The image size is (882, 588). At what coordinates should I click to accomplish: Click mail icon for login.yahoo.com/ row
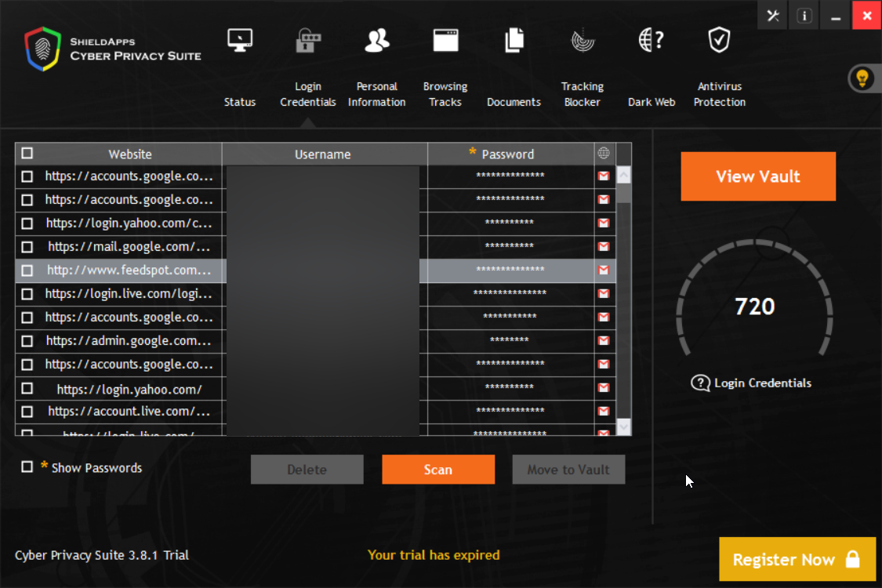[x=604, y=387]
